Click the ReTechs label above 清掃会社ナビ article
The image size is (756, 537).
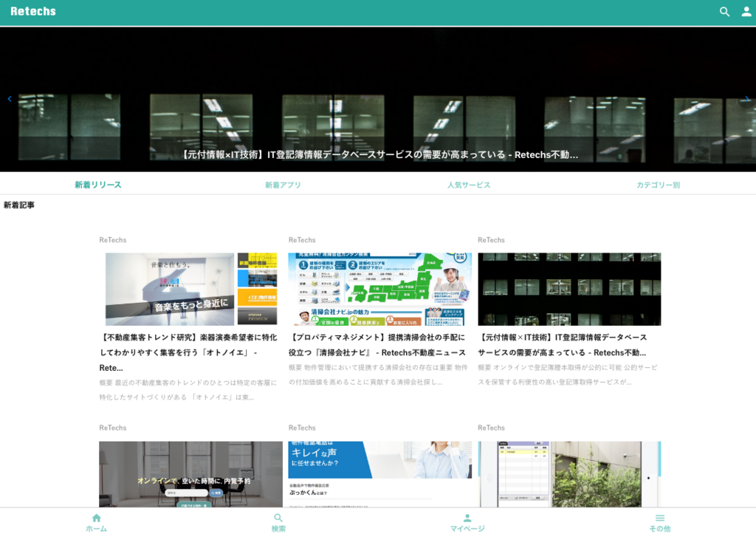302,240
